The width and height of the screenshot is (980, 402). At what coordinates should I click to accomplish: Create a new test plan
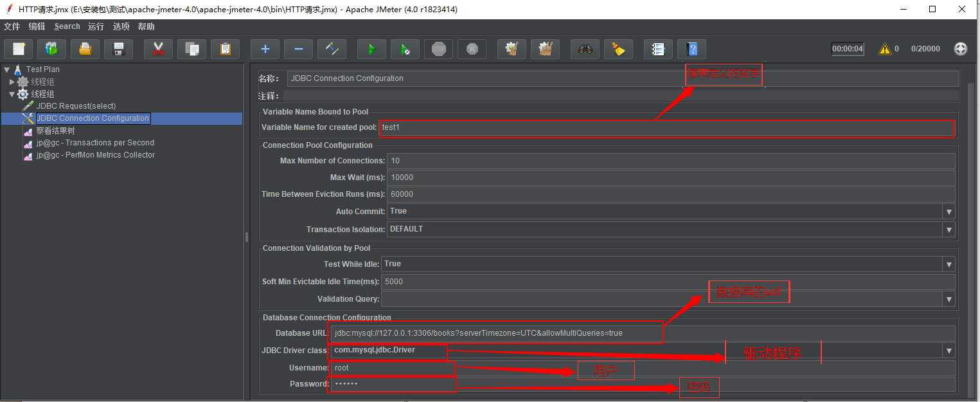(19, 49)
